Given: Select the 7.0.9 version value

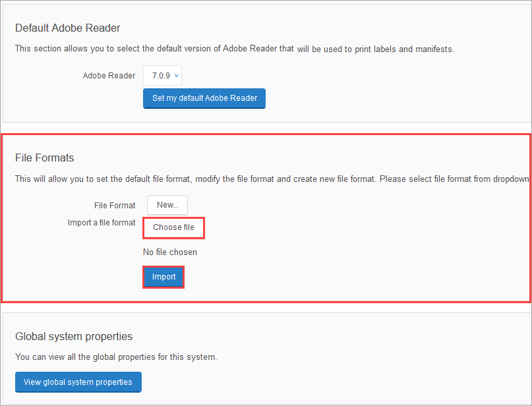Looking at the screenshot, I should pos(160,76).
